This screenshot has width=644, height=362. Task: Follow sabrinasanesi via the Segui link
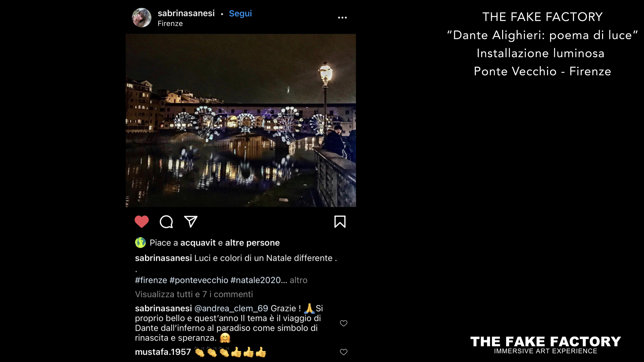pos(240,13)
